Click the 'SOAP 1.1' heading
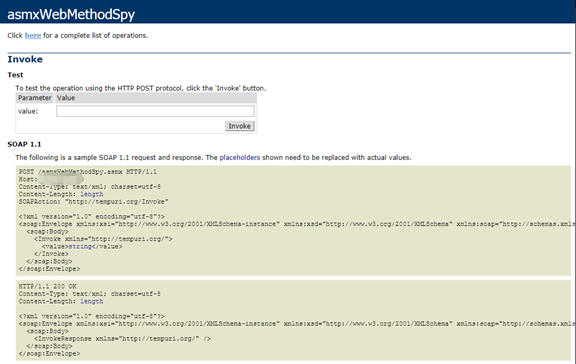Screen dimensions: 576x364 pyautogui.click(x=24, y=144)
